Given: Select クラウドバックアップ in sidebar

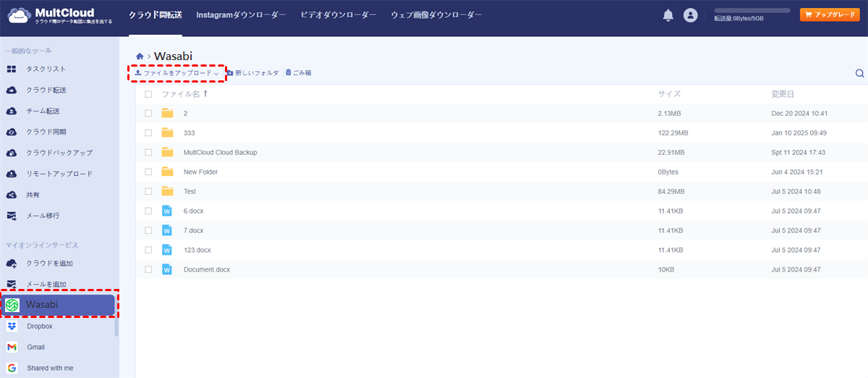Looking at the screenshot, I should click(x=59, y=154).
